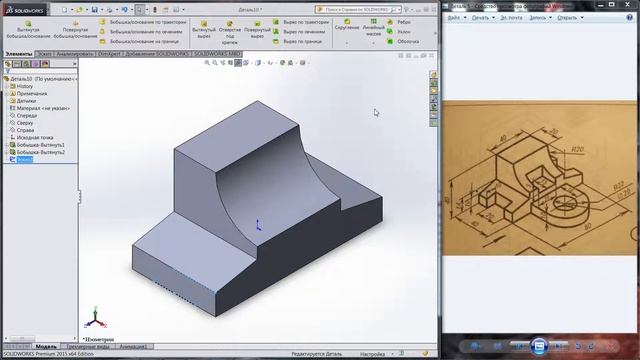Switch to the Добавления SOLIDWORKS tab

157,54
